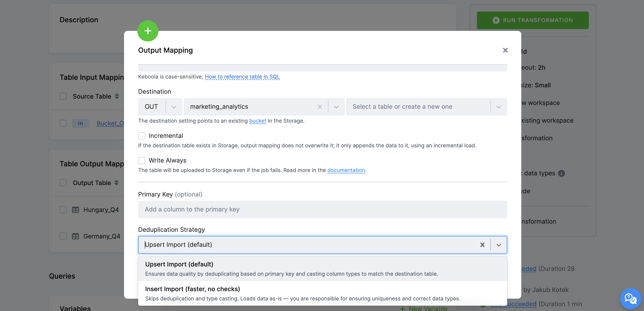This screenshot has width=644, height=311.
Task: Click the info icon next to data types
Action: coord(561,173)
